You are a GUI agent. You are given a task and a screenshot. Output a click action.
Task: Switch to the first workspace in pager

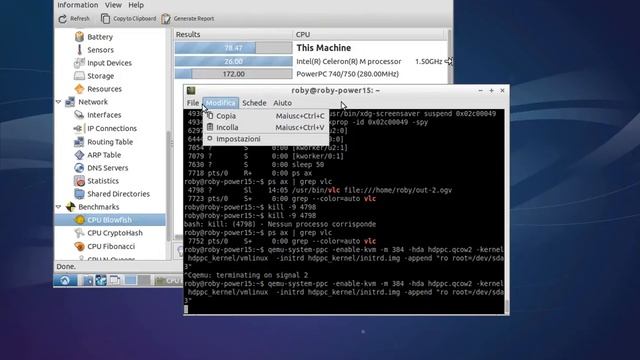point(131,280)
